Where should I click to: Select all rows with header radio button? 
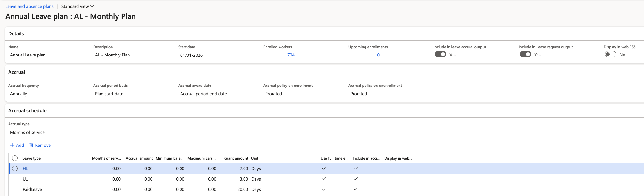point(15,158)
